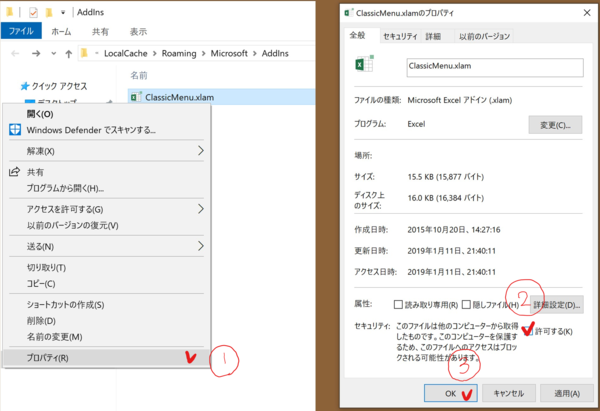Click the Quick Access star icon
600x411 pixels.
25,86
